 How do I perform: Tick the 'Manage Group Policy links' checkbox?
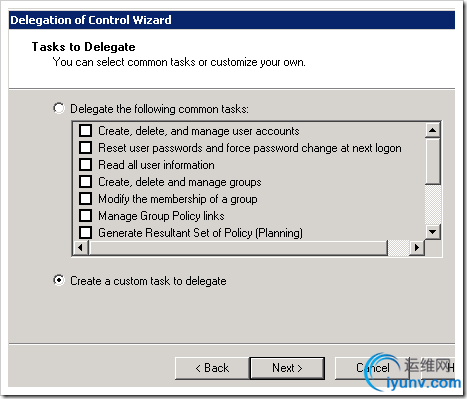click(86, 216)
